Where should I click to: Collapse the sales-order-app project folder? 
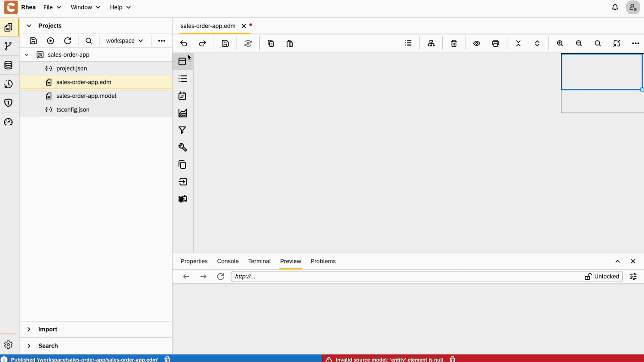pyautogui.click(x=27, y=54)
